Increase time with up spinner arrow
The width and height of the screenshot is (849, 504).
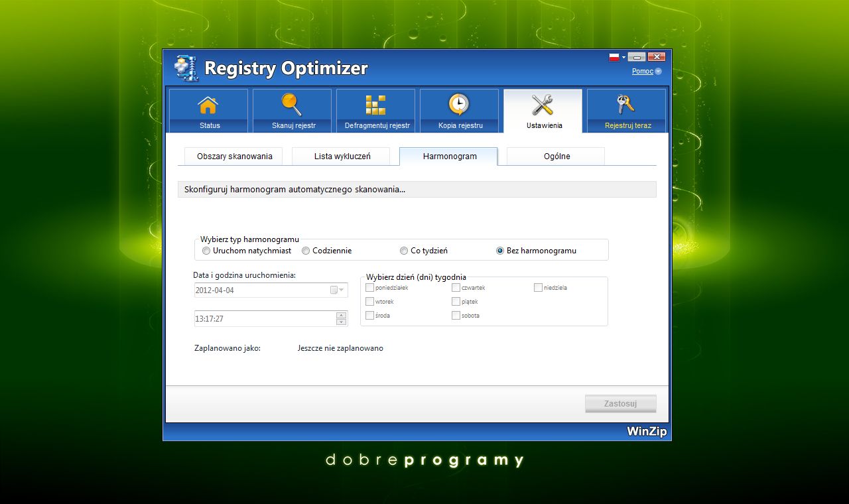point(342,315)
